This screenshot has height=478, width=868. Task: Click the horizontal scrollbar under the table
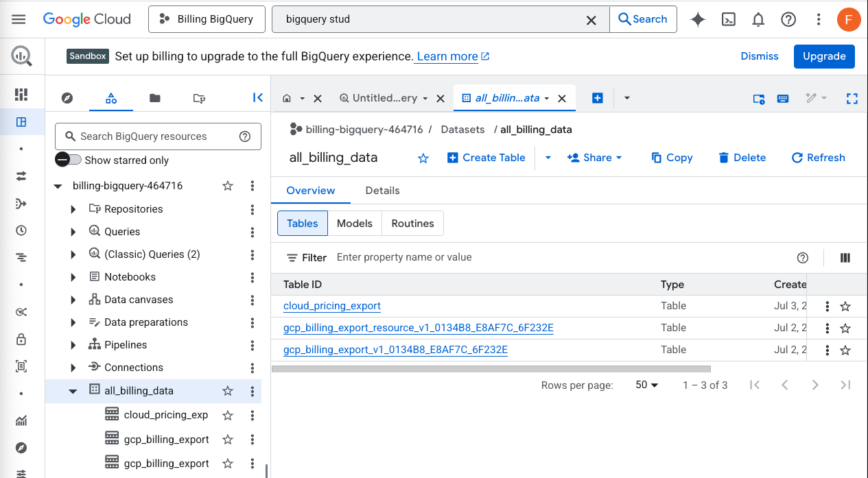[491, 369]
